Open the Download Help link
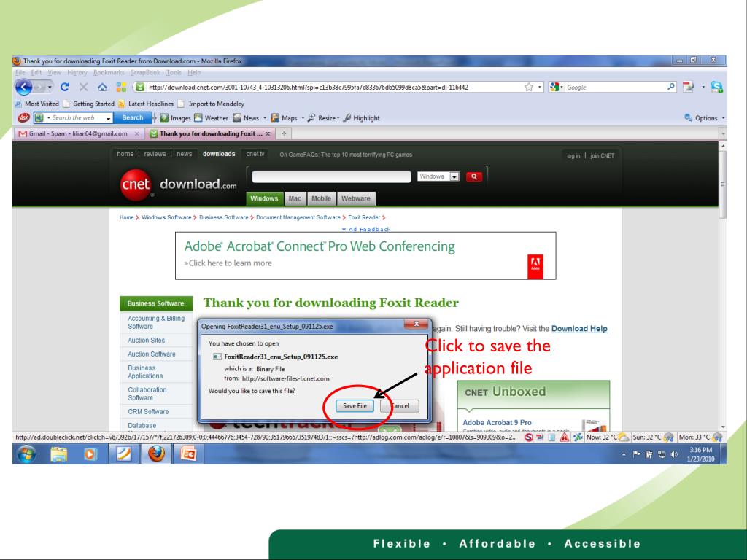Screen dimensions: 747x560 click(x=579, y=329)
